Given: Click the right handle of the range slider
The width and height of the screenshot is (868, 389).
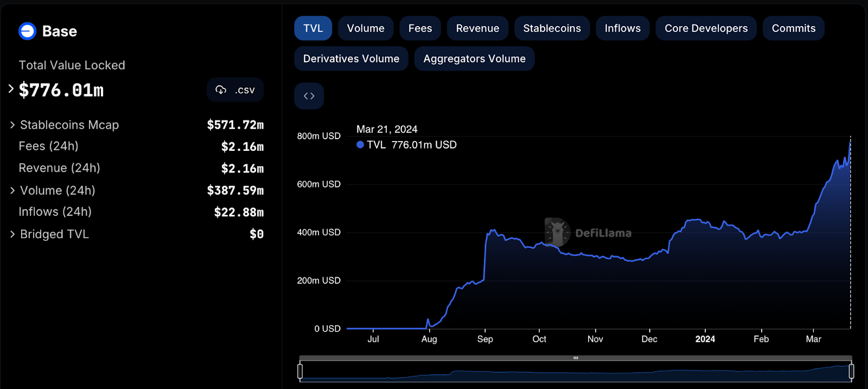Looking at the screenshot, I should [851, 371].
